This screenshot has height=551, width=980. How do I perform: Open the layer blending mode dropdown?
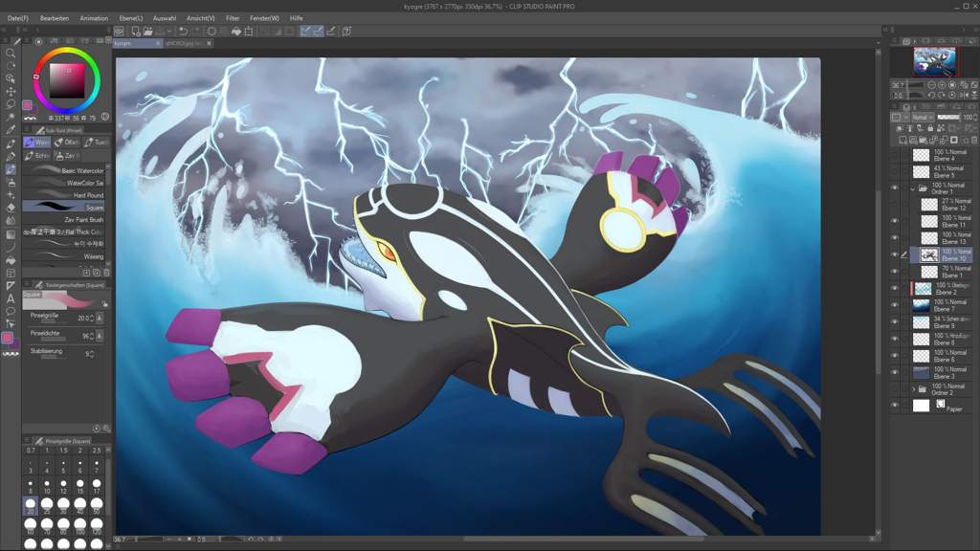922,117
